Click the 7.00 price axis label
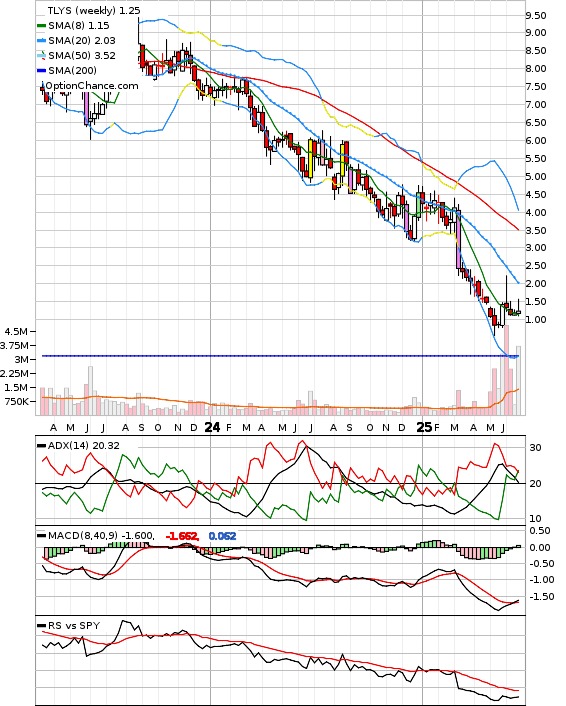This screenshot has height=706, width=566. (x=536, y=105)
